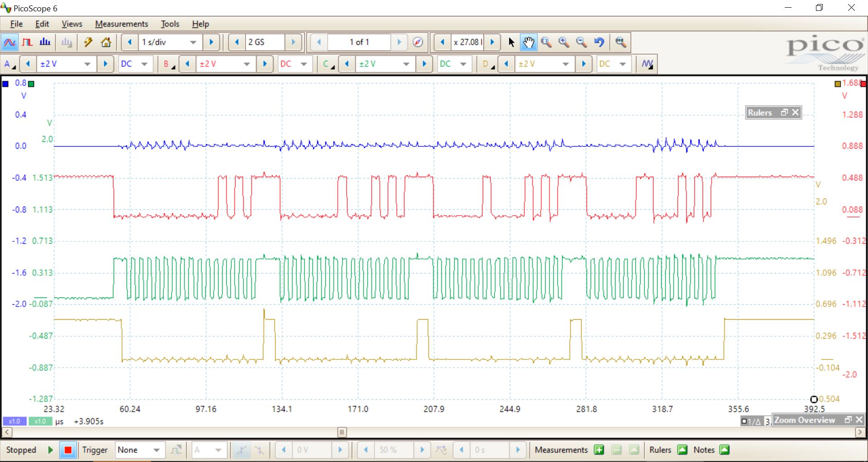Click the Home startup settings icon
The image size is (868, 462).
(106, 42)
